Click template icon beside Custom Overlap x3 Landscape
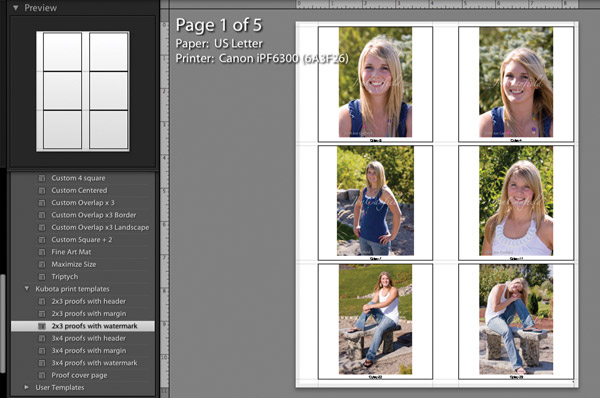The height and width of the screenshot is (398, 600). 42,227
